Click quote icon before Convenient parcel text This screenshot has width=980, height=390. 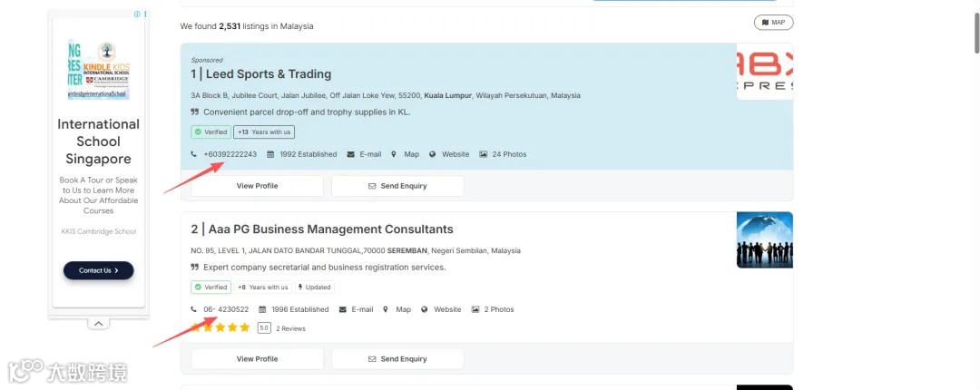pos(194,112)
